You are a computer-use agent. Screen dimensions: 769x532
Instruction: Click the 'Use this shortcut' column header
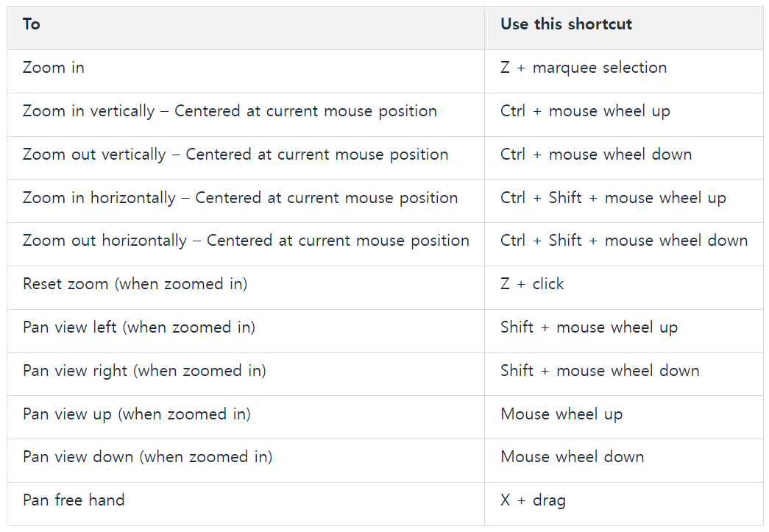(x=566, y=24)
